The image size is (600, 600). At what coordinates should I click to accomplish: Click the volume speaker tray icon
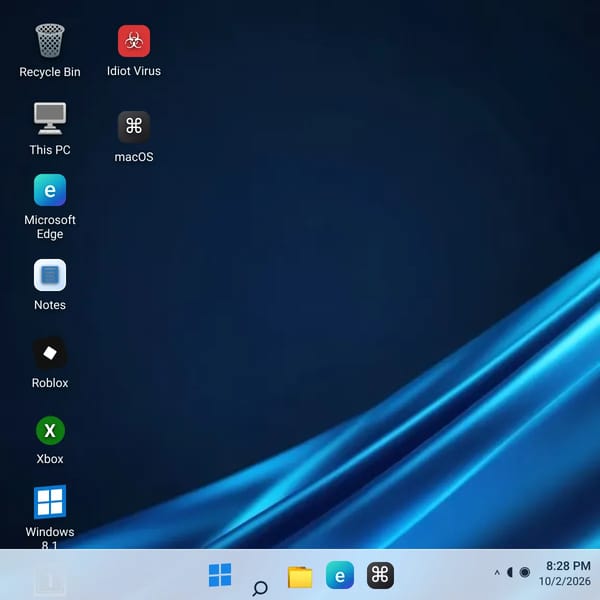pyautogui.click(x=510, y=572)
